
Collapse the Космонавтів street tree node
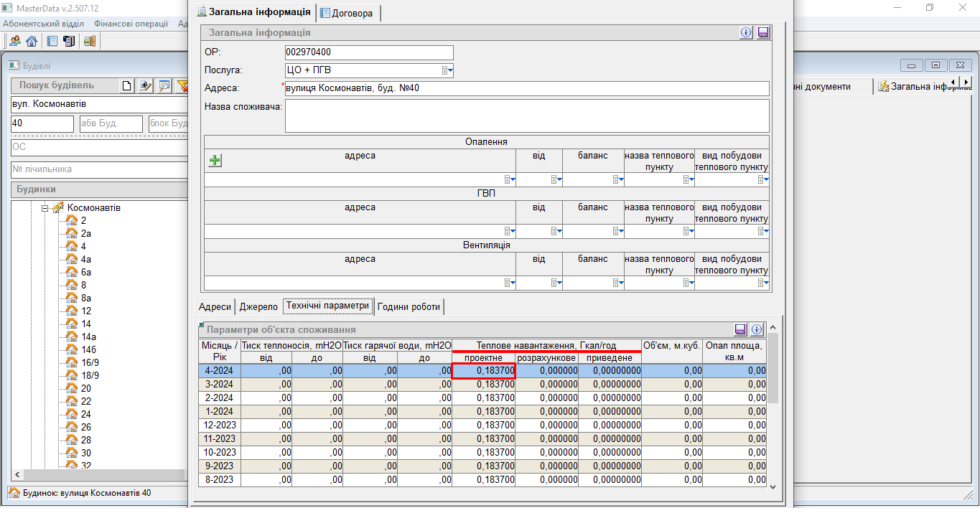[x=45, y=208]
